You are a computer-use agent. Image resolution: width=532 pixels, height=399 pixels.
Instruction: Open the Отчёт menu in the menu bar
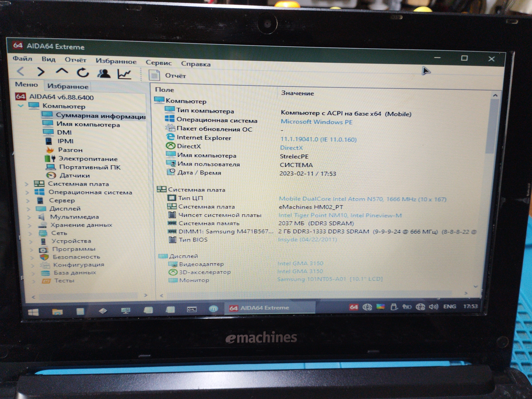(x=75, y=60)
